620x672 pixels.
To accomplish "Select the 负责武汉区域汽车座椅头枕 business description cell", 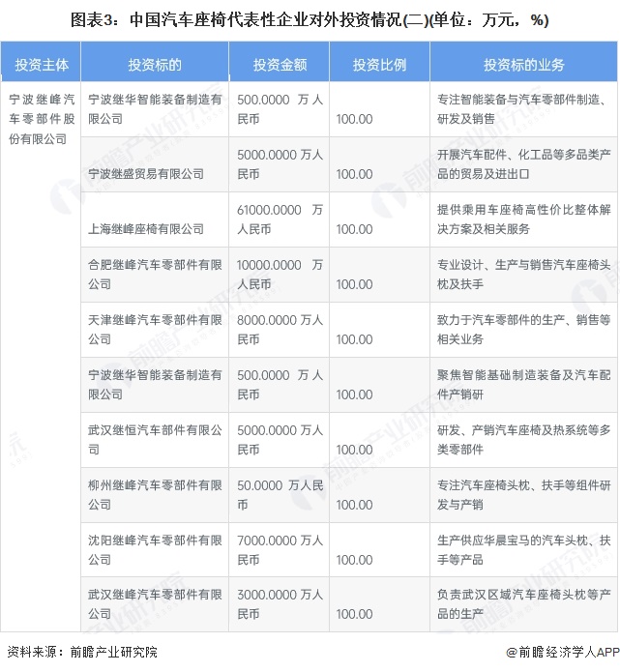I will coord(523,604).
